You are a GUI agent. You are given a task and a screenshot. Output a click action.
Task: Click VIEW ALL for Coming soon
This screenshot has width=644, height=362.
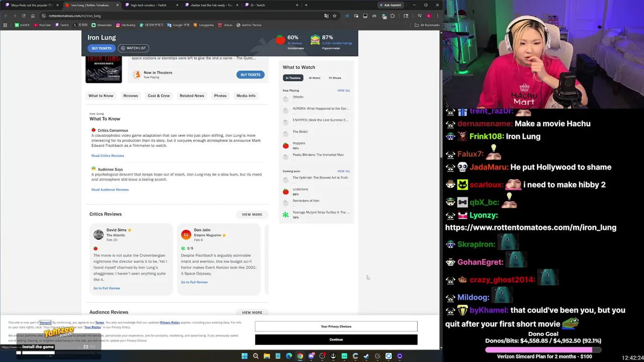click(343, 171)
